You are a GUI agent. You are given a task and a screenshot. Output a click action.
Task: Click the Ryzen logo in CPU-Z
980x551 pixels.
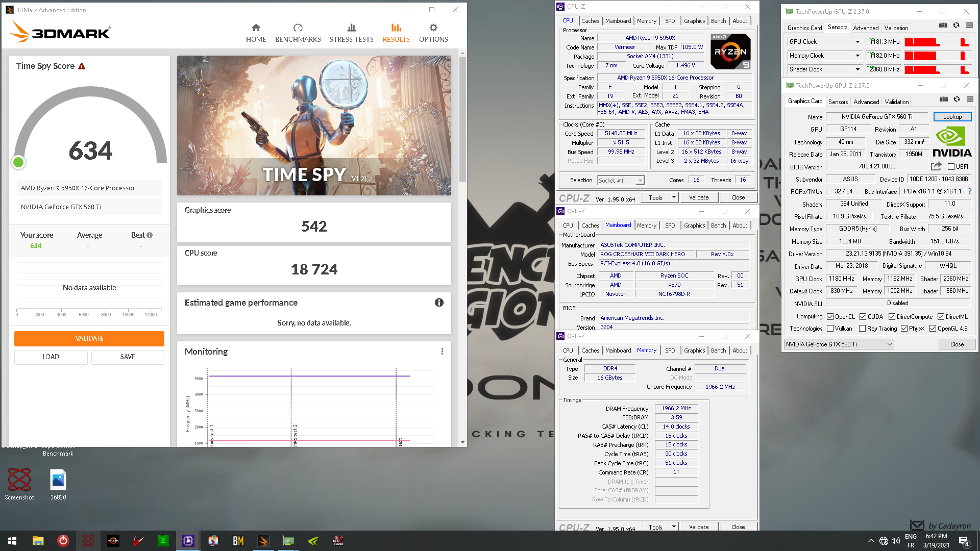pyautogui.click(x=730, y=52)
